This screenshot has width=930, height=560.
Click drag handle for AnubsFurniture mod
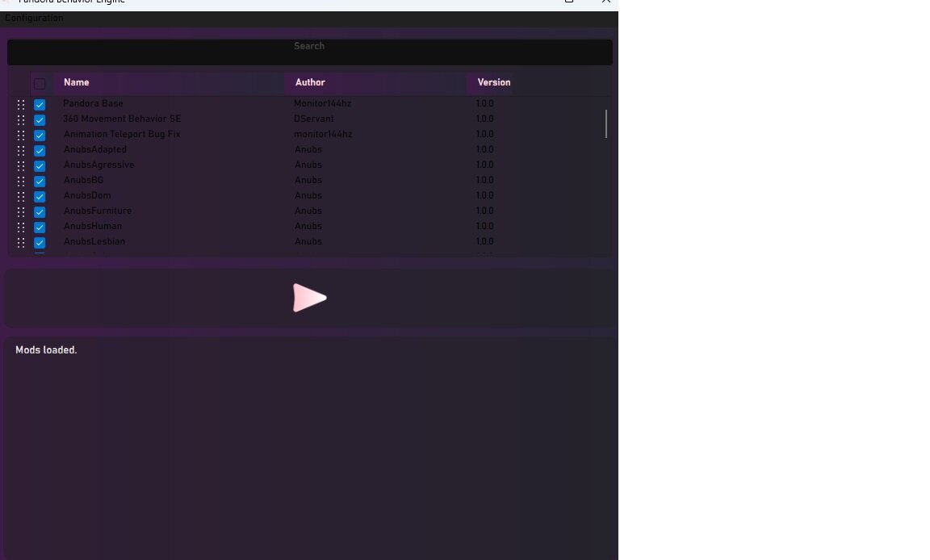[x=21, y=212]
